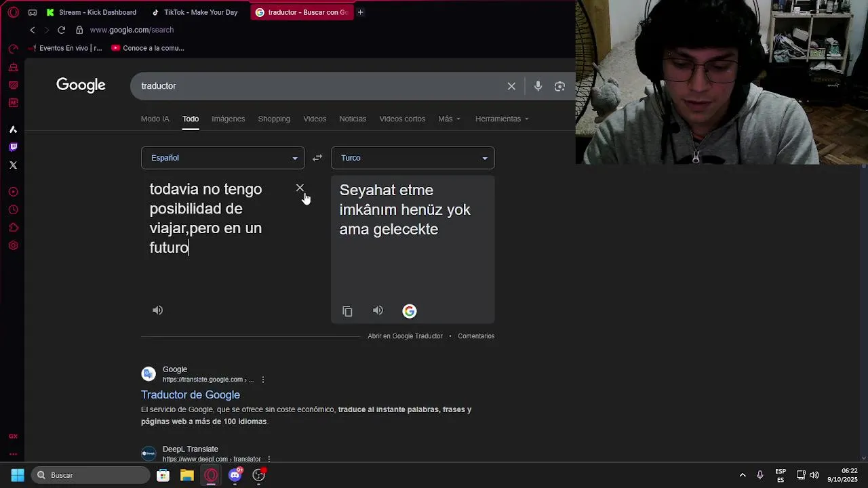Listen to the Turkish translation
The width and height of the screenshot is (868, 488).
pyautogui.click(x=378, y=310)
